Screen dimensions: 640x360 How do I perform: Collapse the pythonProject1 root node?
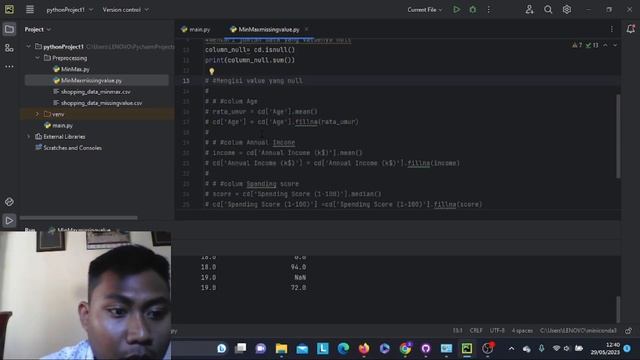tap(29, 47)
